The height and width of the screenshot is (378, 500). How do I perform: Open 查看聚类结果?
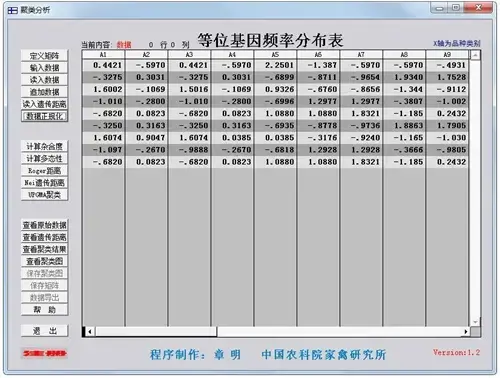[44, 249]
